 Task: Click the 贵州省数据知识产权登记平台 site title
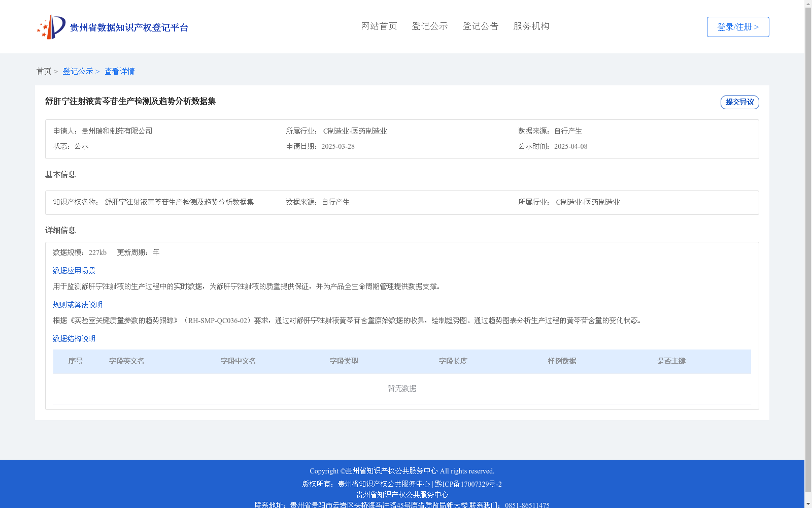pos(129,27)
